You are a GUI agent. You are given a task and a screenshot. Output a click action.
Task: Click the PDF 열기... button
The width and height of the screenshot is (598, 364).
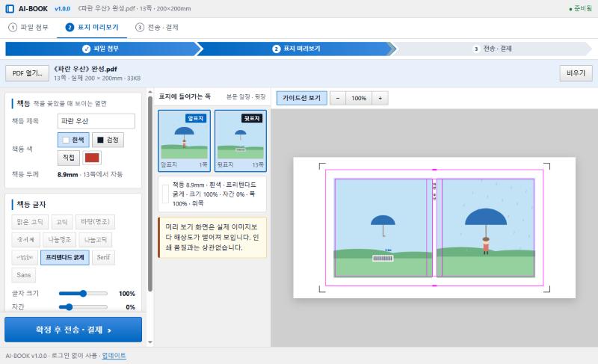coord(27,73)
